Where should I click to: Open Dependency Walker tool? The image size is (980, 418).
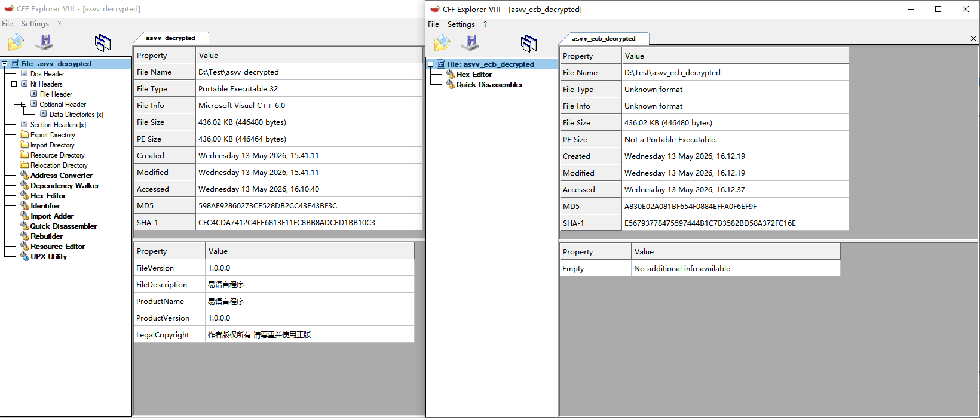(65, 186)
